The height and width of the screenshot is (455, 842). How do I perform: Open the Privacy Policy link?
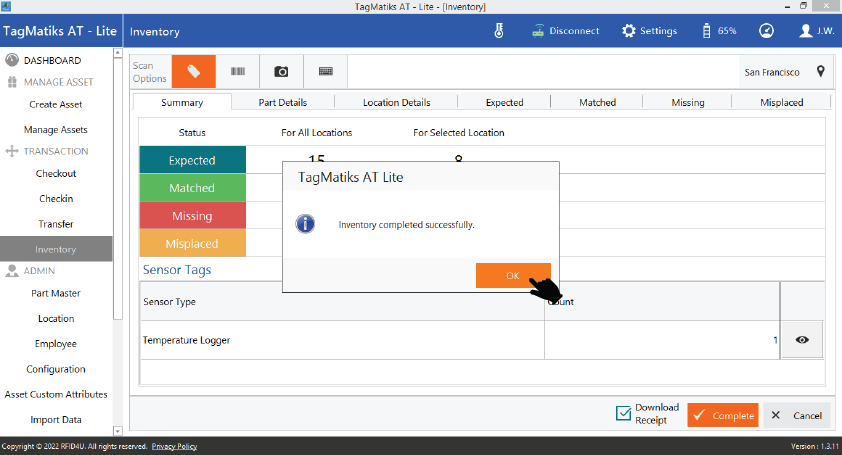coord(174,446)
